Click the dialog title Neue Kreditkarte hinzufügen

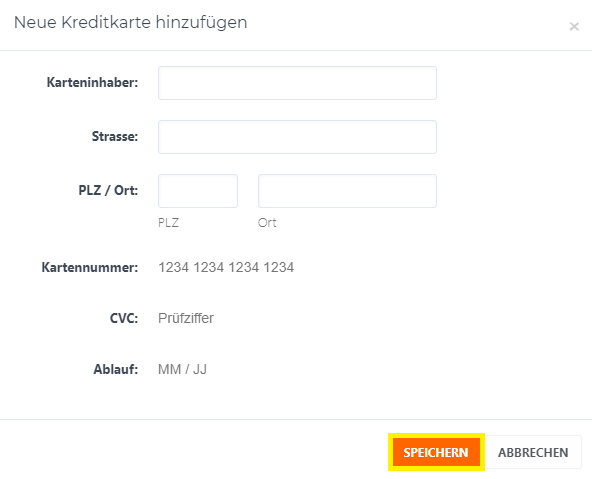pos(131,22)
